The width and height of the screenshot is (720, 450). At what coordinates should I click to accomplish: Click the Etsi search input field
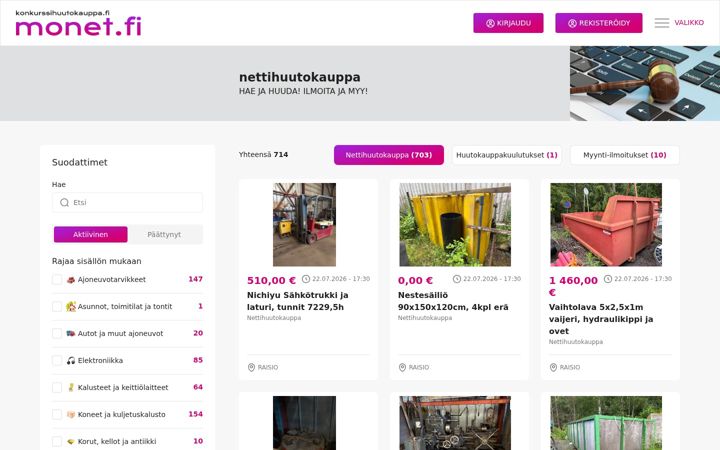point(127,202)
